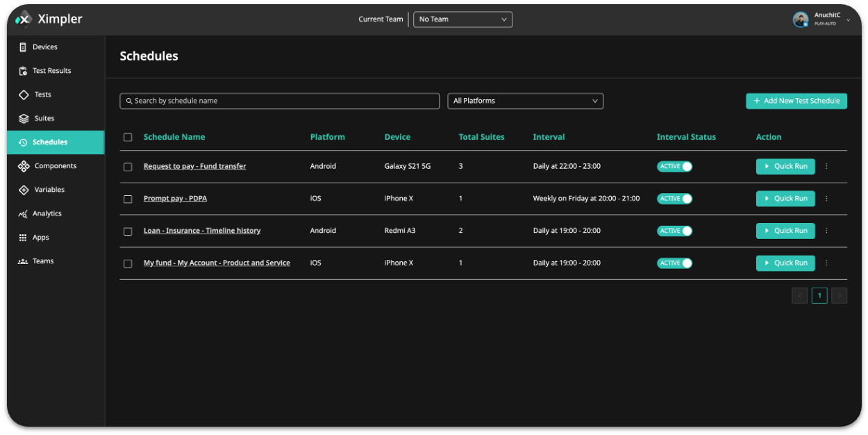Click Add New Test Schedule button
Viewport: 868px width, 435px height.
[796, 101]
